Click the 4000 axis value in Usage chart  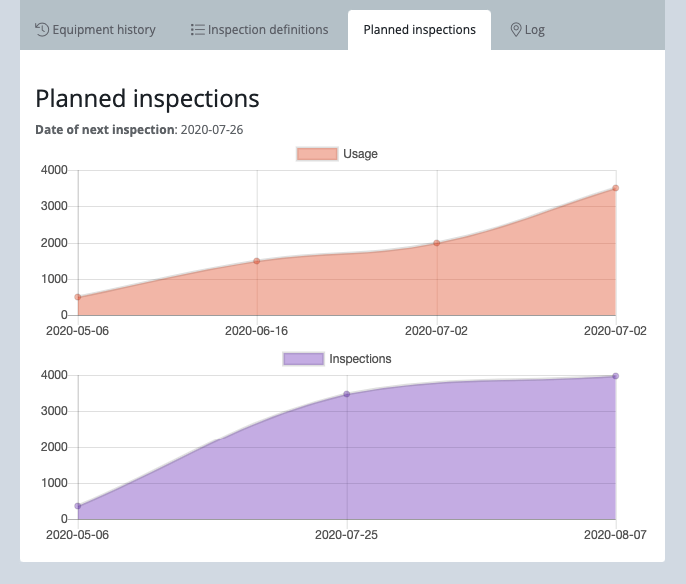(x=54, y=170)
